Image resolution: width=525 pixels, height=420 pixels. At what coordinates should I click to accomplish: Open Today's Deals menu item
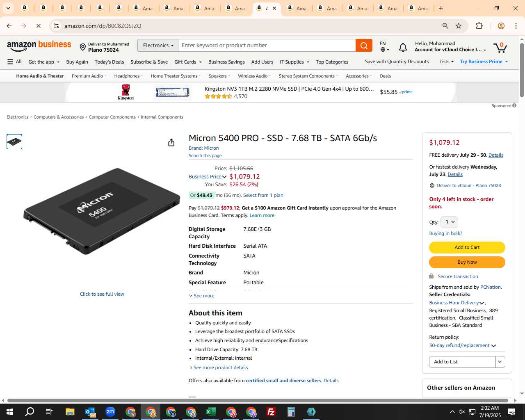click(109, 62)
